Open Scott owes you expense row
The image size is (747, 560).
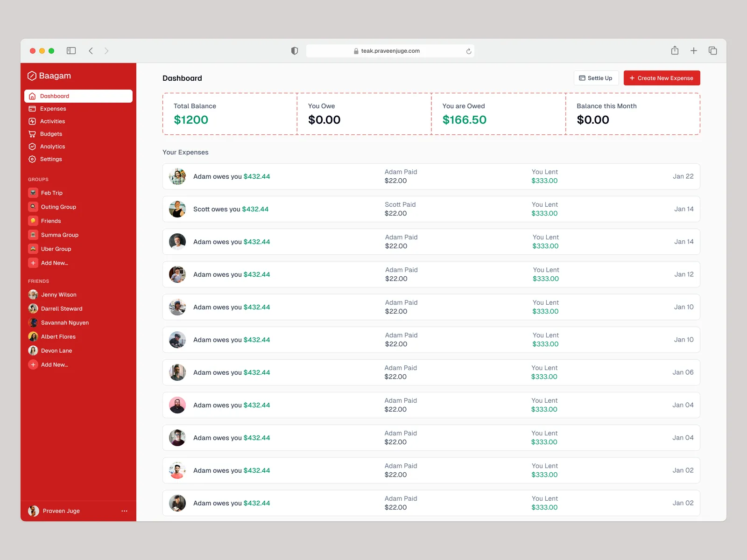(430, 209)
